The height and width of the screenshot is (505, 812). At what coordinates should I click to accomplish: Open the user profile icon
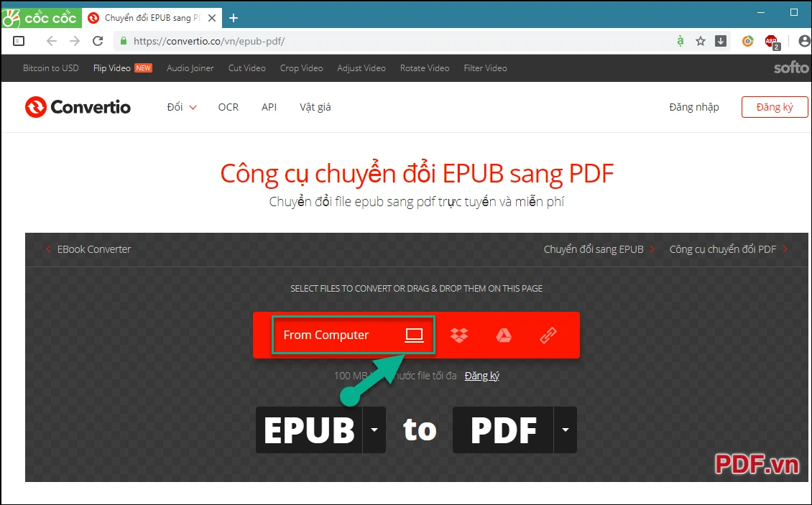pos(804,41)
